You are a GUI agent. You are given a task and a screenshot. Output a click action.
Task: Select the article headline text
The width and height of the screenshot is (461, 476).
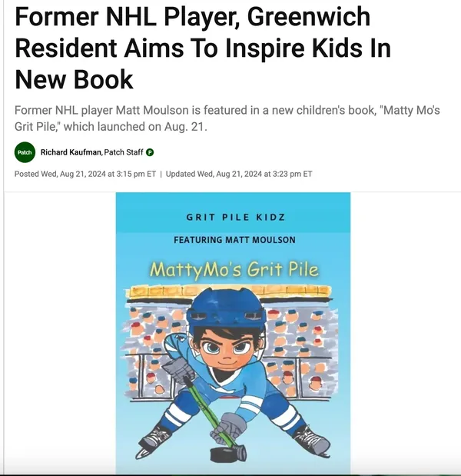pyautogui.click(x=203, y=48)
